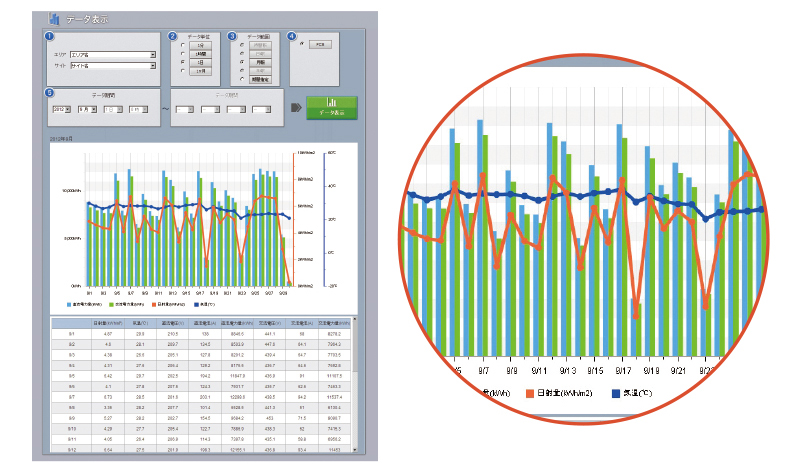Select the radio button beside 1日 unit
This screenshot has height=470, width=800.
[183, 62]
